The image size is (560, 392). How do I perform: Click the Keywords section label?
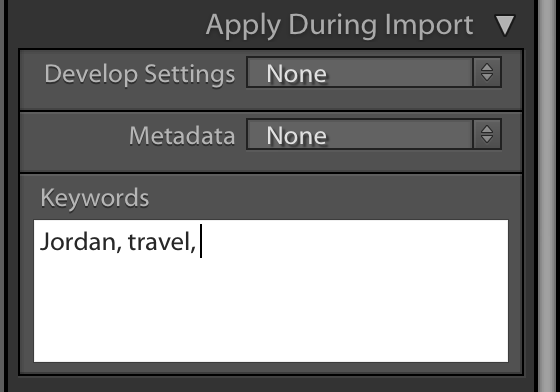point(95,198)
